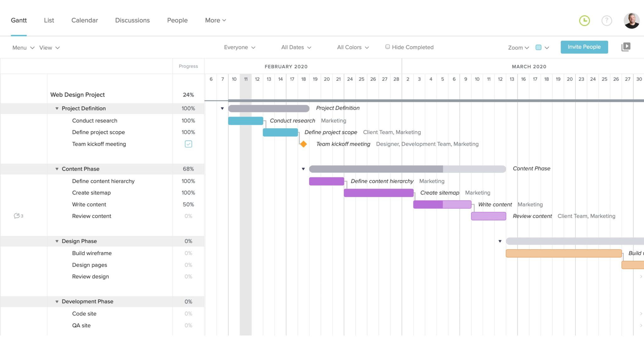Viewport: 644px width, 342px height.
Task: Click the Team kickoff meeting diamond milestone marker
Action: coord(304,144)
